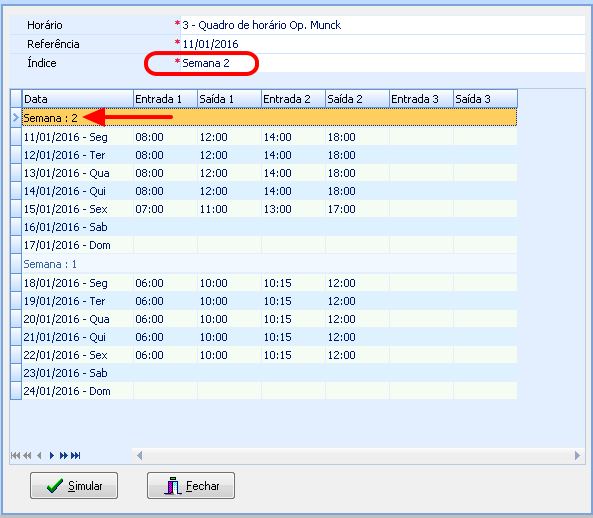Click the horizontal scrollbar right arrow

click(x=577, y=455)
